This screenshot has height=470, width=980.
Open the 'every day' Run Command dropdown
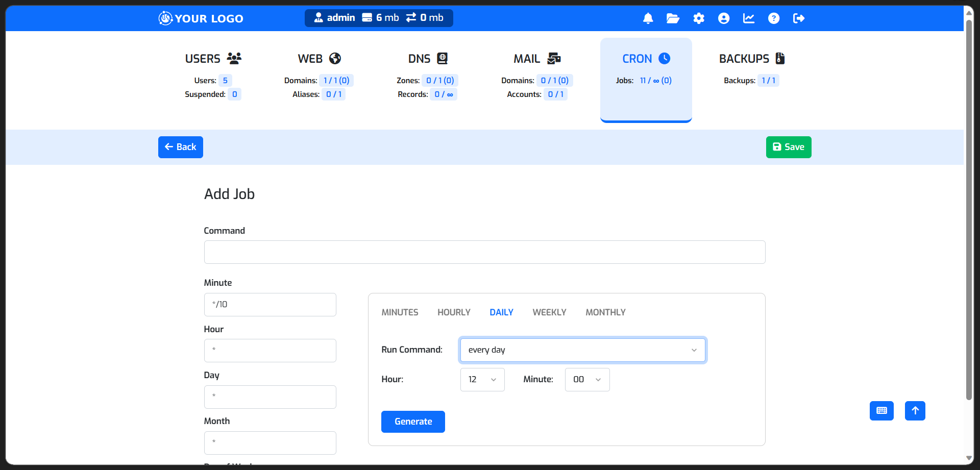point(582,350)
